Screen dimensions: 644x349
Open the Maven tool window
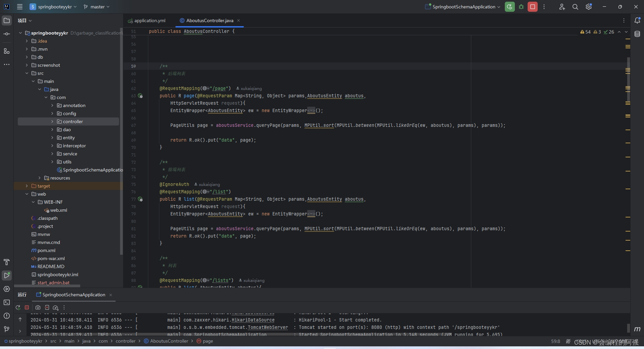[x=637, y=329]
